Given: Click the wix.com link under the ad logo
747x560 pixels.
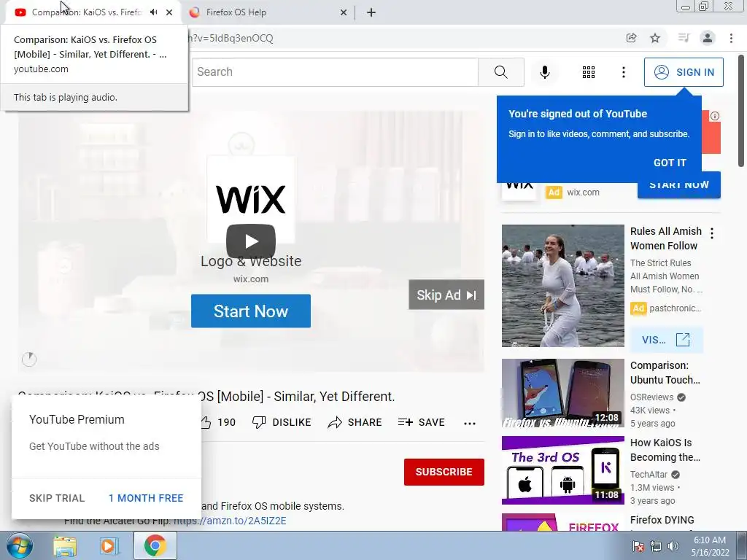Looking at the screenshot, I should [x=251, y=279].
